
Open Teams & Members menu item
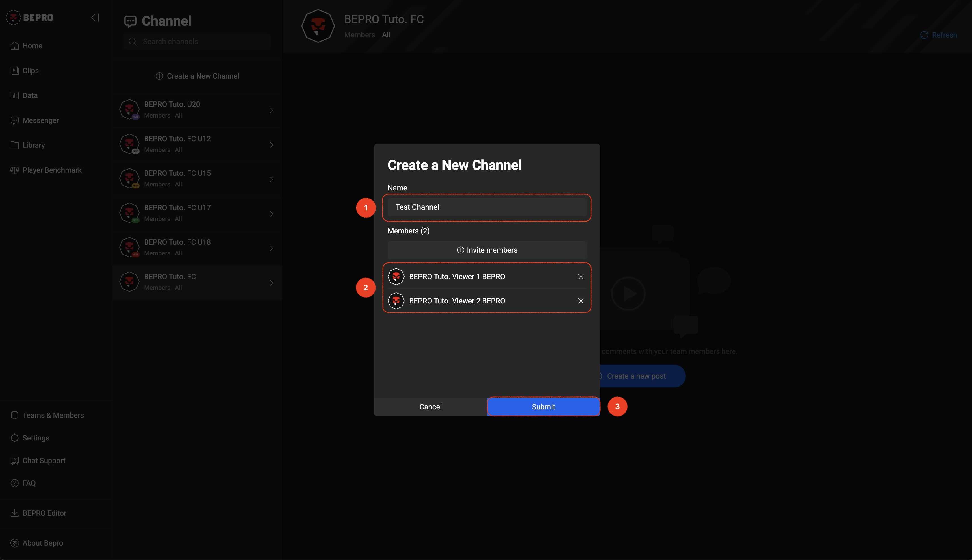[53, 415]
